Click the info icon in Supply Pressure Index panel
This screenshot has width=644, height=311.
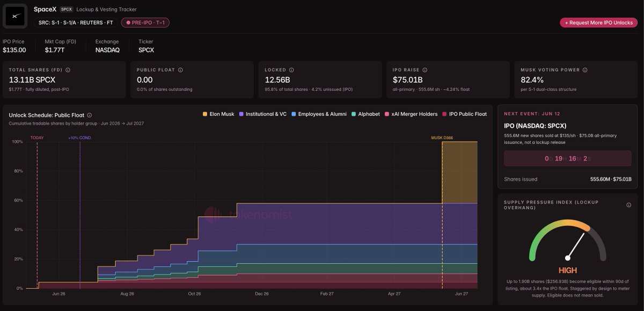coord(628,205)
